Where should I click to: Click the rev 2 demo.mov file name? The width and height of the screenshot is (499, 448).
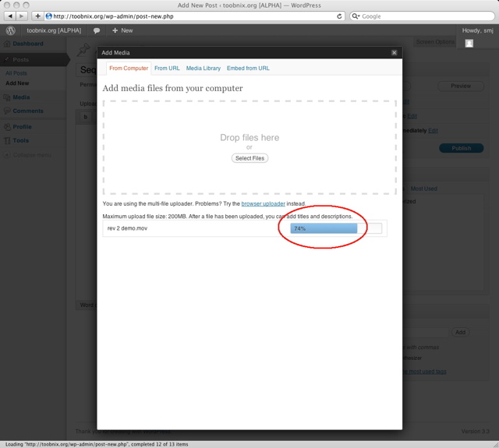(127, 228)
